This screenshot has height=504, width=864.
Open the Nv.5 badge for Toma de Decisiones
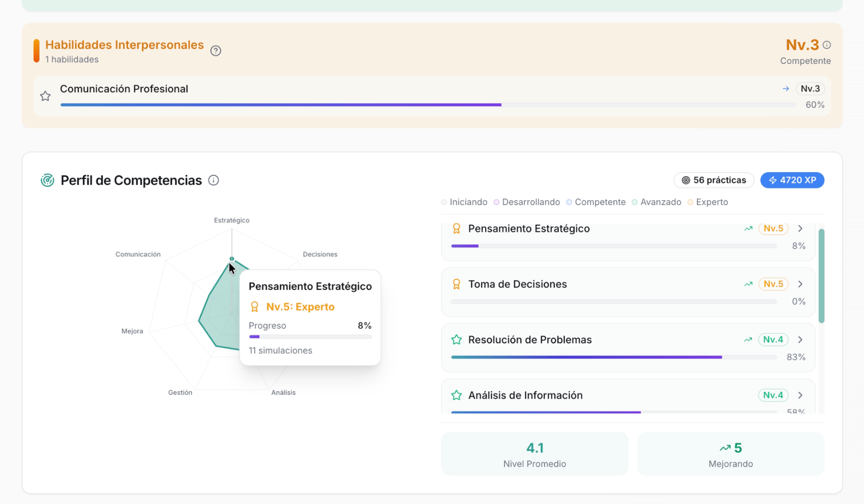773,284
